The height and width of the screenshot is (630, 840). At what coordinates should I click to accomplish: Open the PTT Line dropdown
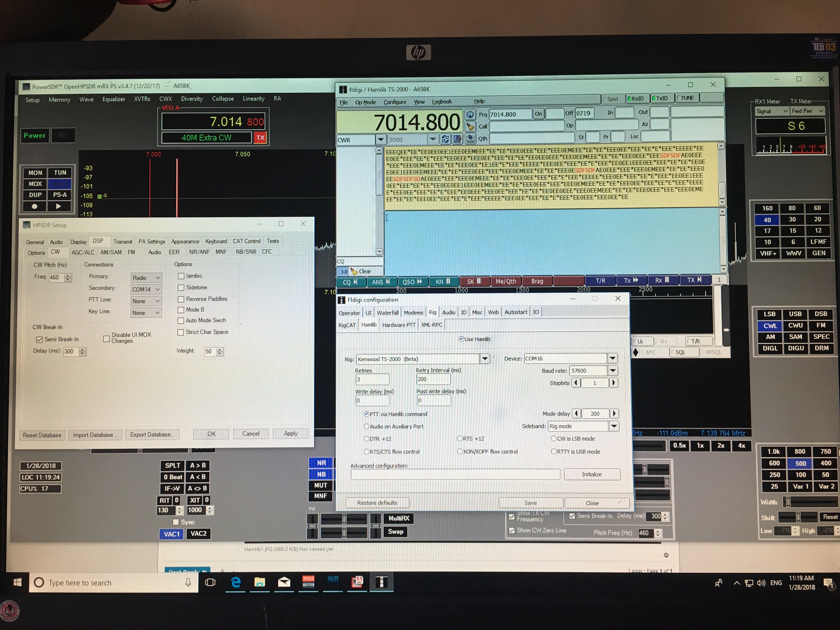tap(146, 301)
